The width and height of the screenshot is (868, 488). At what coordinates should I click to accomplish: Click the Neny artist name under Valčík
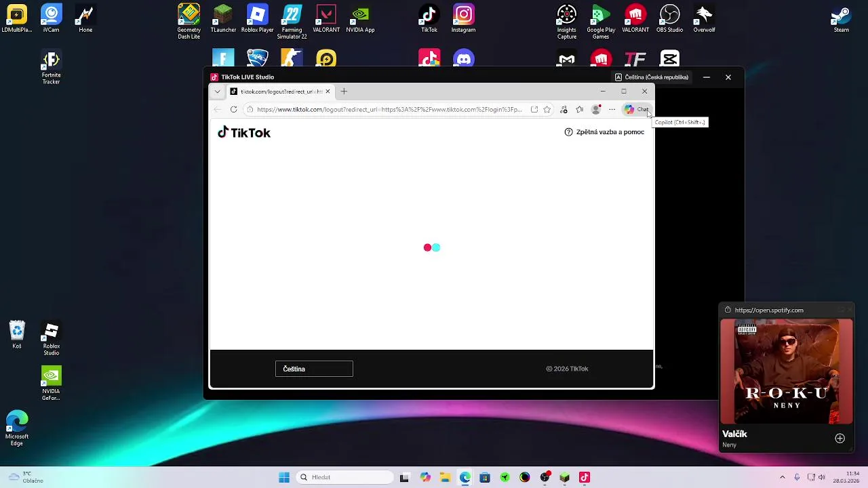coord(729,445)
